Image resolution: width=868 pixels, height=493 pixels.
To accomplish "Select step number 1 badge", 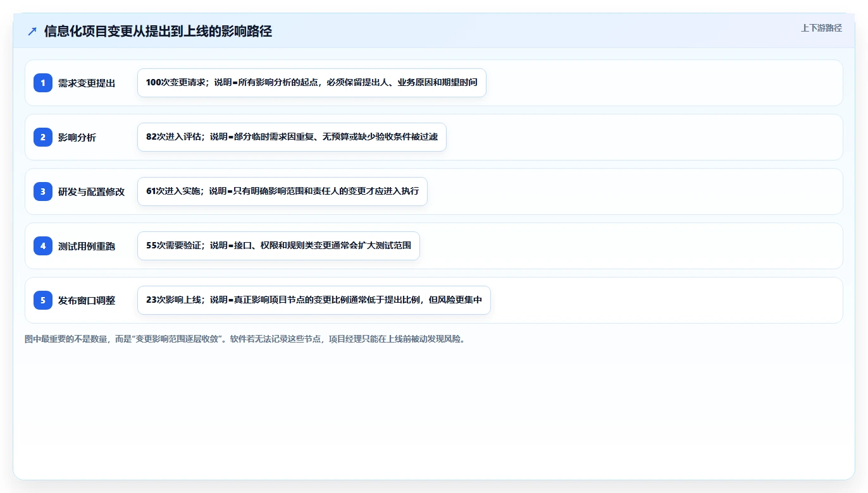I will click(43, 83).
